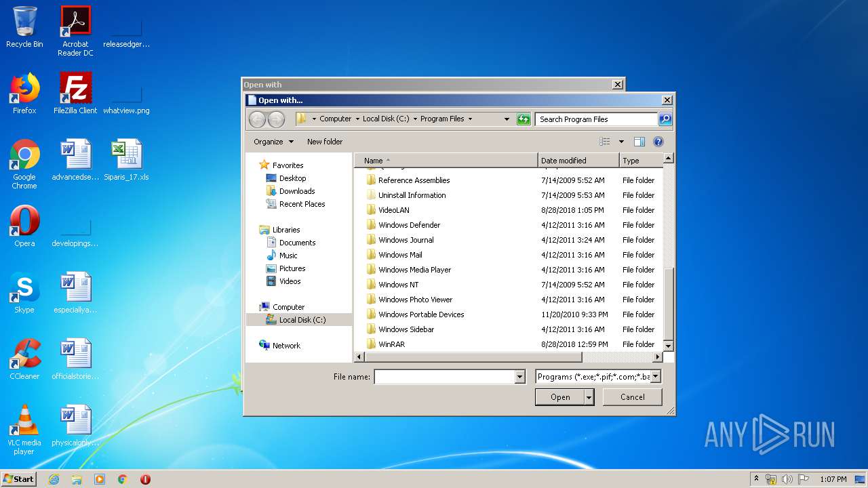Viewport: 868px width, 488px height.
Task: Open FileZilla Client desktop shortcut
Action: [75, 94]
